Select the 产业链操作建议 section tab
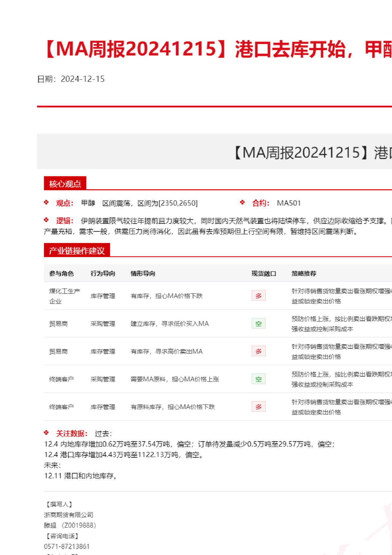This screenshot has width=392, height=555. pos(77,250)
